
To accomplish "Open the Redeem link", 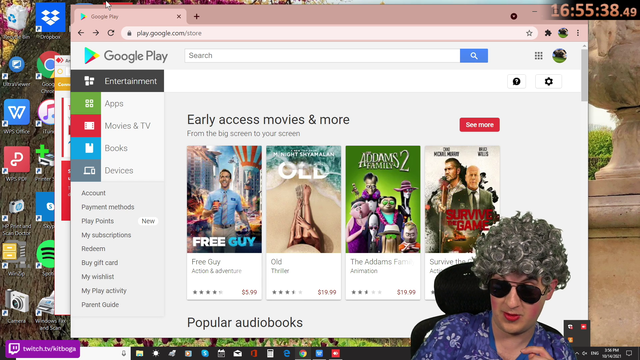I will pos(93,249).
